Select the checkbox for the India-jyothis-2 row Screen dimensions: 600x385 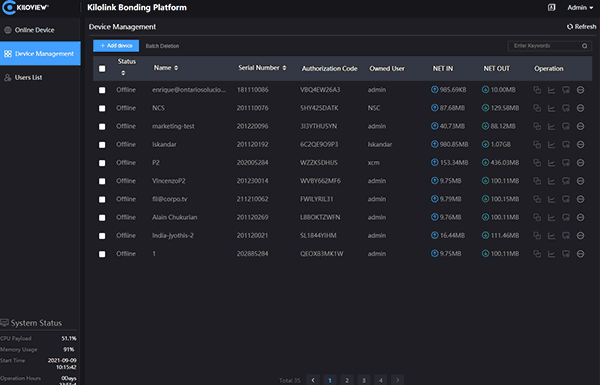coord(102,236)
